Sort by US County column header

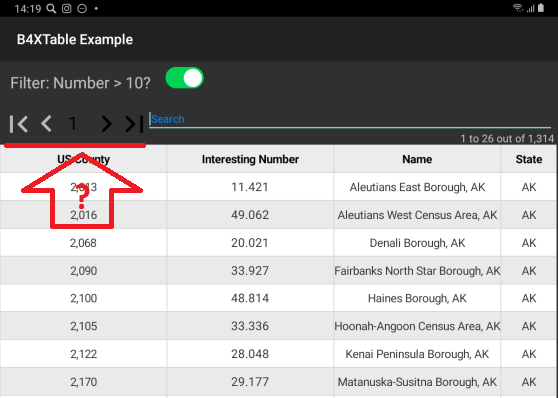(83, 159)
